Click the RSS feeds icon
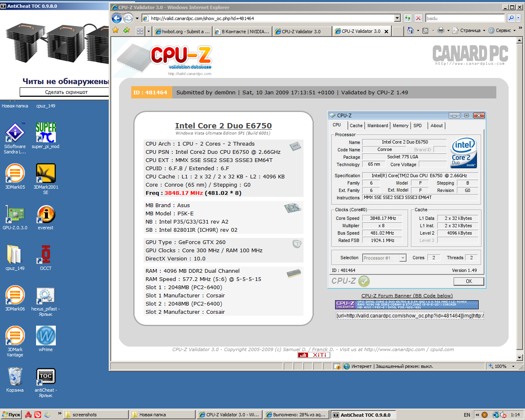The width and height of the screenshot is (525, 420). 425,31
